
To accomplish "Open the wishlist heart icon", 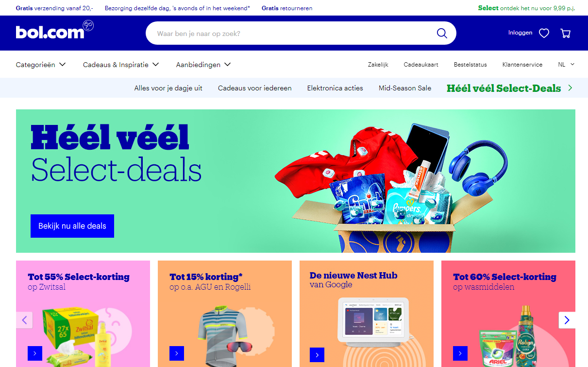I will (544, 33).
